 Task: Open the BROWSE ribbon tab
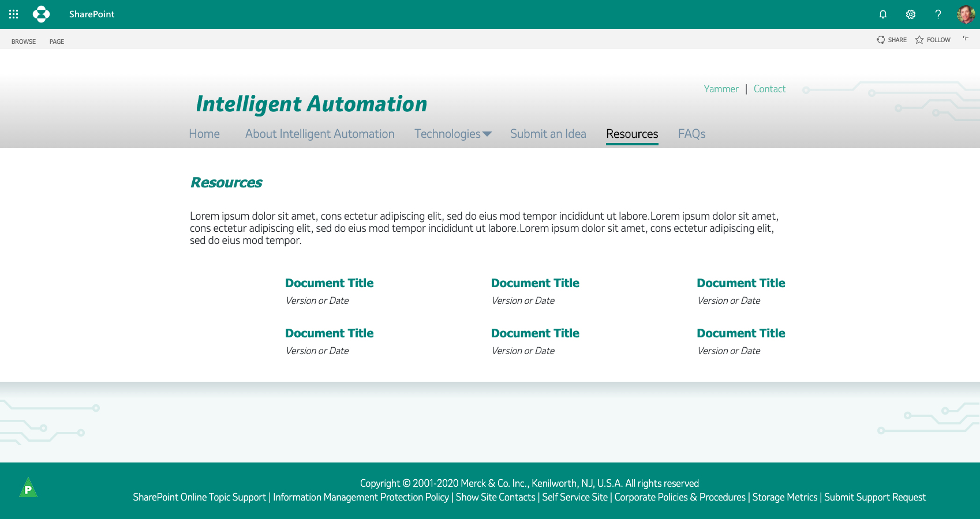(x=24, y=42)
